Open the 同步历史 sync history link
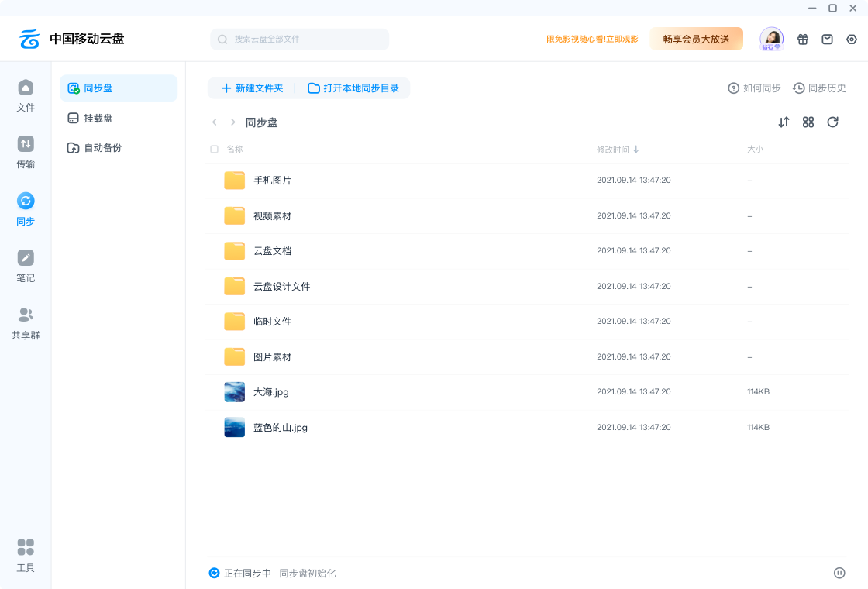Image resolution: width=868 pixels, height=589 pixels. point(819,88)
